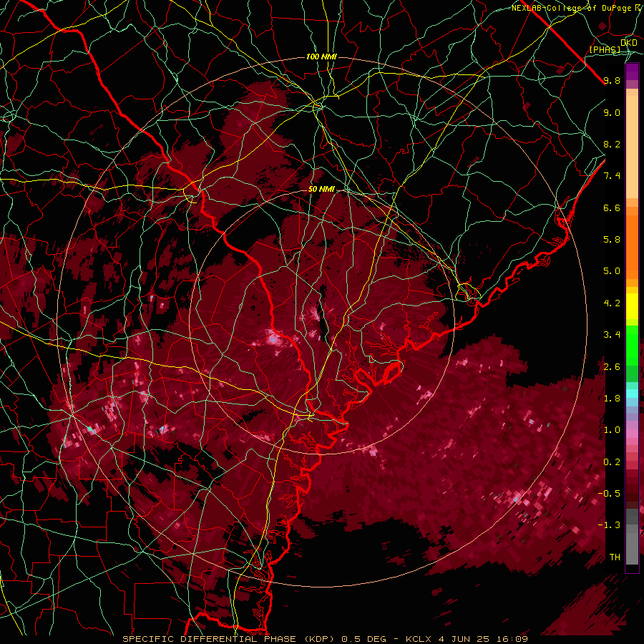
Task: Click the TH label at the scale bottom
Action: tap(615, 557)
